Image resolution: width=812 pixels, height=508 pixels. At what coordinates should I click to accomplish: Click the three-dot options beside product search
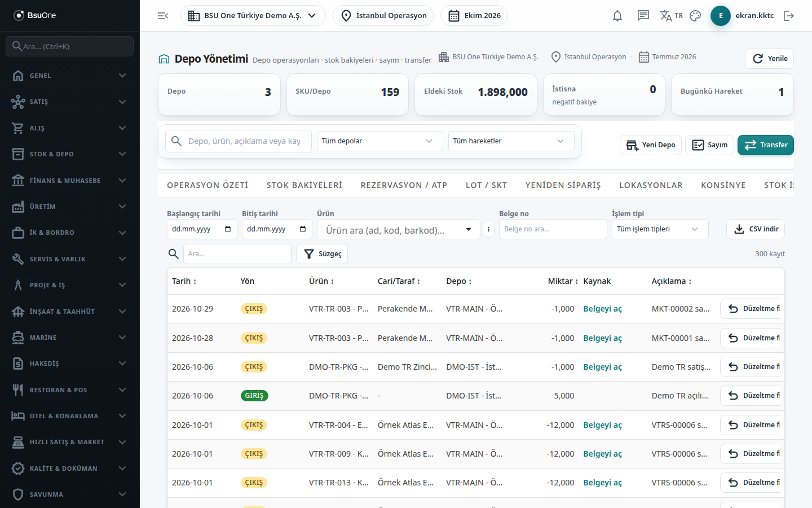(x=489, y=229)
